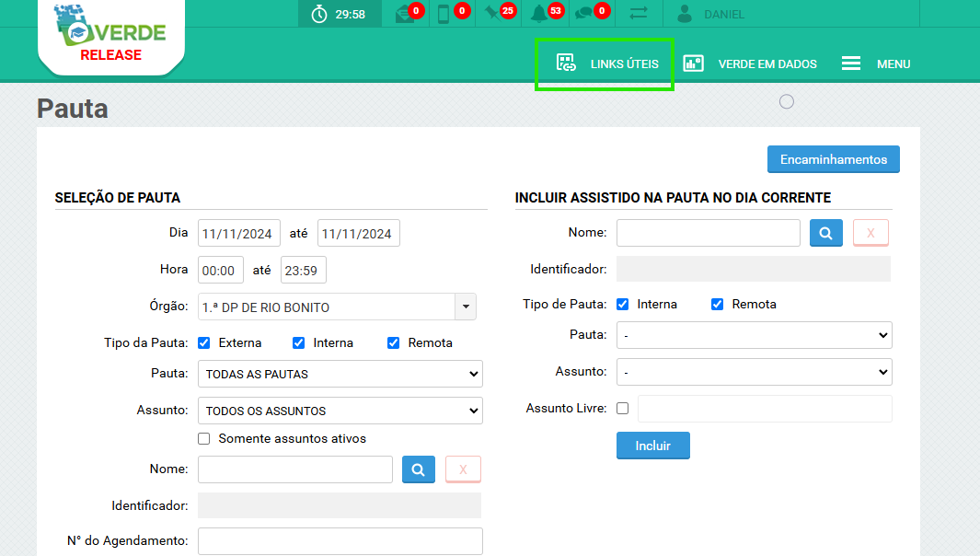The height and width of the screenshot is (556, 980).
Task: Click the swap arrows icon in top bar
Action: [x=638, y=14]
